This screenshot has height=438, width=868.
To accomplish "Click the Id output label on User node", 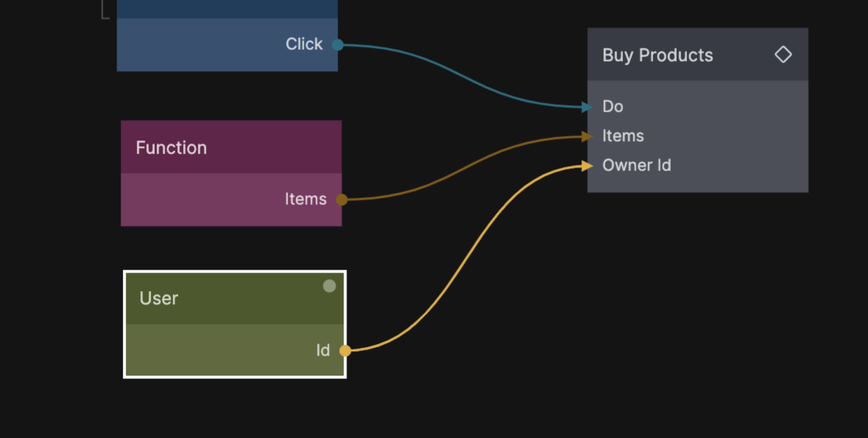I will pos(323,351).
